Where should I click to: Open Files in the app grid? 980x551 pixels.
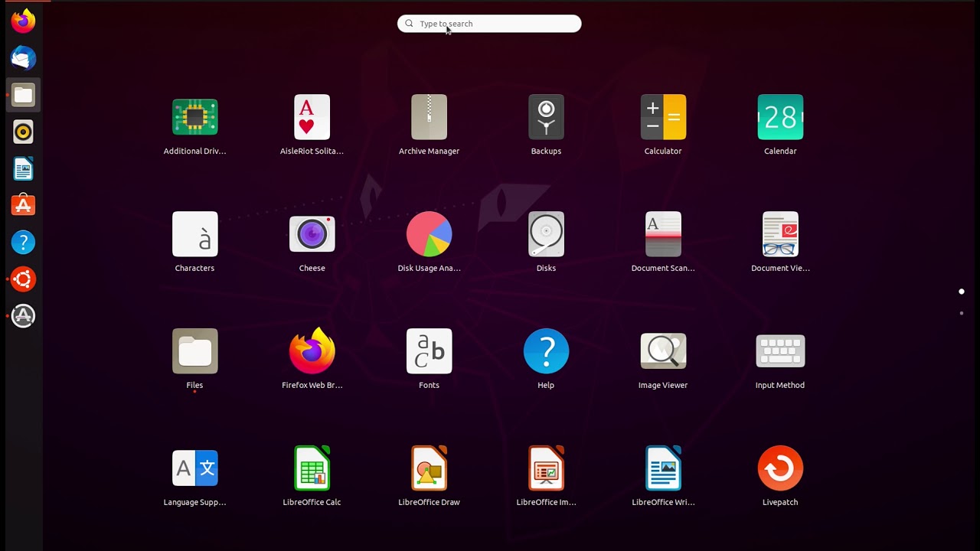click(x=194, y=352)
